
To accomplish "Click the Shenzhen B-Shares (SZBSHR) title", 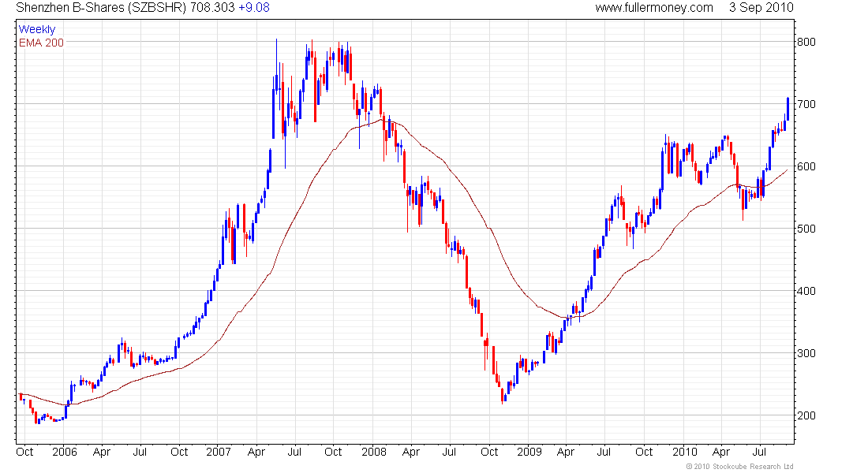I will point(101,8).
